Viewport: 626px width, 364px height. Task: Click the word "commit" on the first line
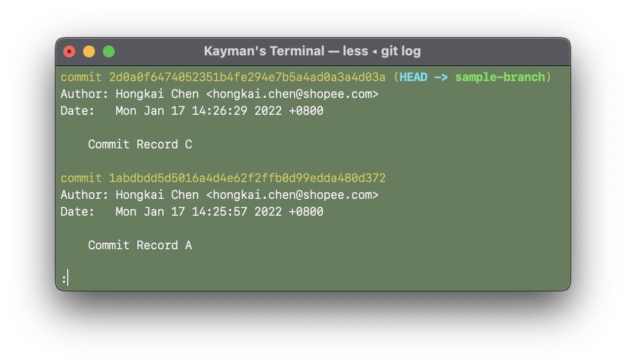click(x=81, y=77)
